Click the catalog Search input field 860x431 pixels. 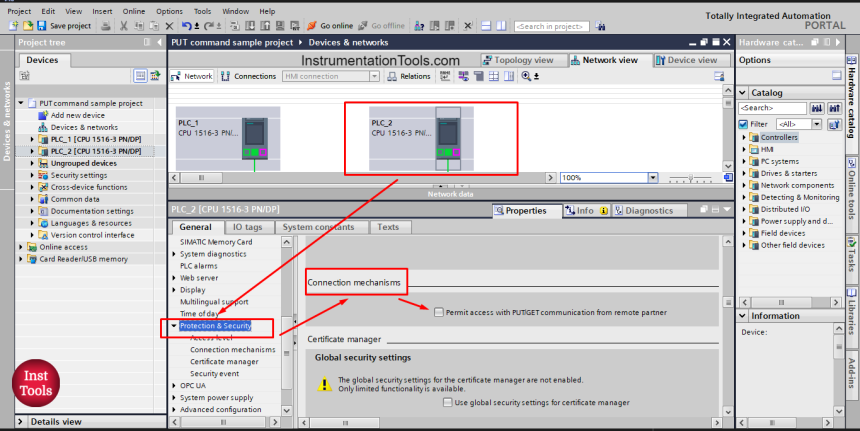(x=772, y=108)
